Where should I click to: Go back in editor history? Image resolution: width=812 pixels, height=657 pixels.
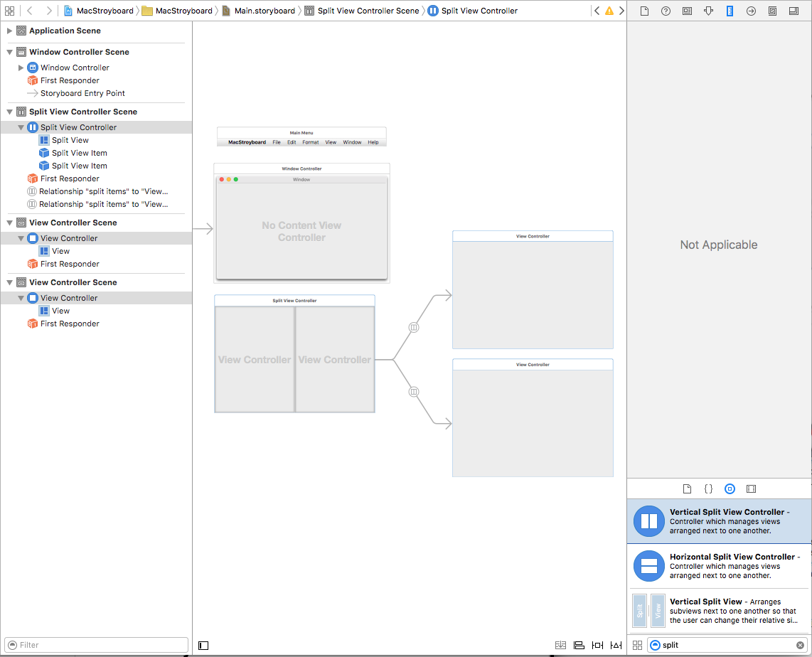(30, 11)
